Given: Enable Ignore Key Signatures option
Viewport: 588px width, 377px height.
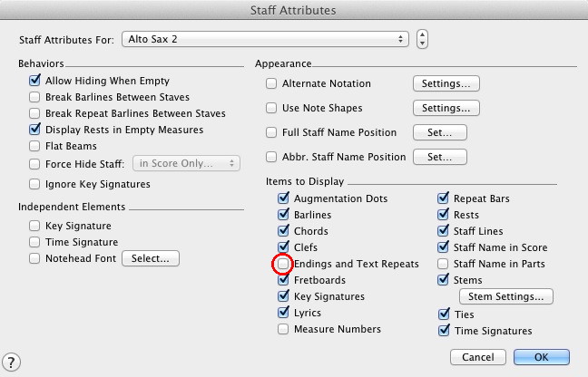Looking at the screenshot, I should click(34, 184).
